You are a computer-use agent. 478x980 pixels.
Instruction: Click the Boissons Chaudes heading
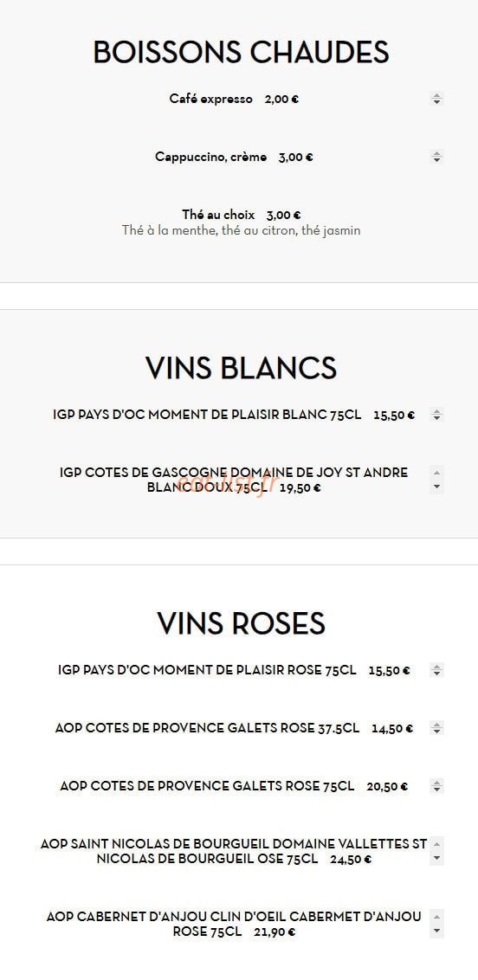click(242, 53)
